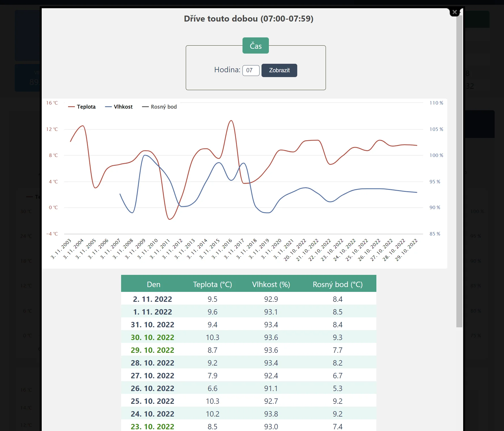Open the 29. 10. 2022 date link
The image size is (504, 431).
[x=152, y=350]
